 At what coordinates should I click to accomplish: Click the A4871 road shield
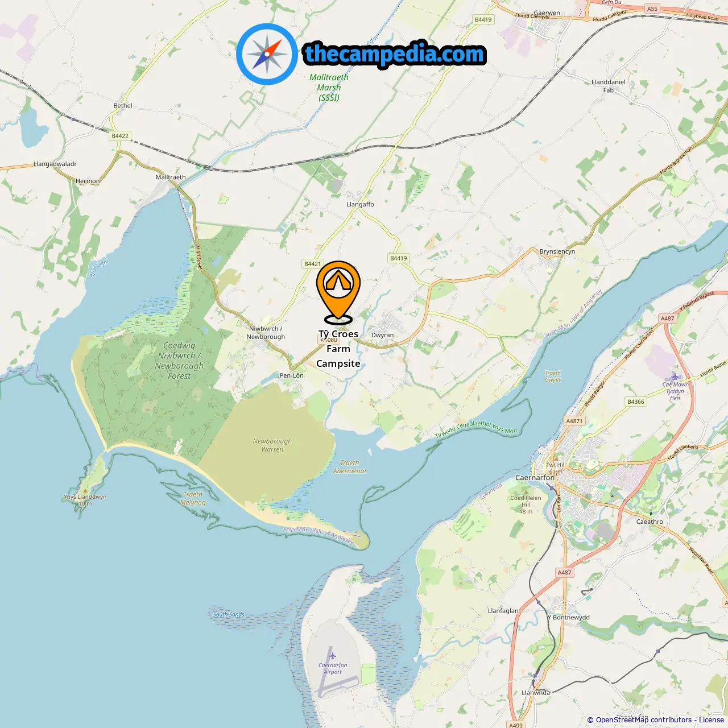574,421
